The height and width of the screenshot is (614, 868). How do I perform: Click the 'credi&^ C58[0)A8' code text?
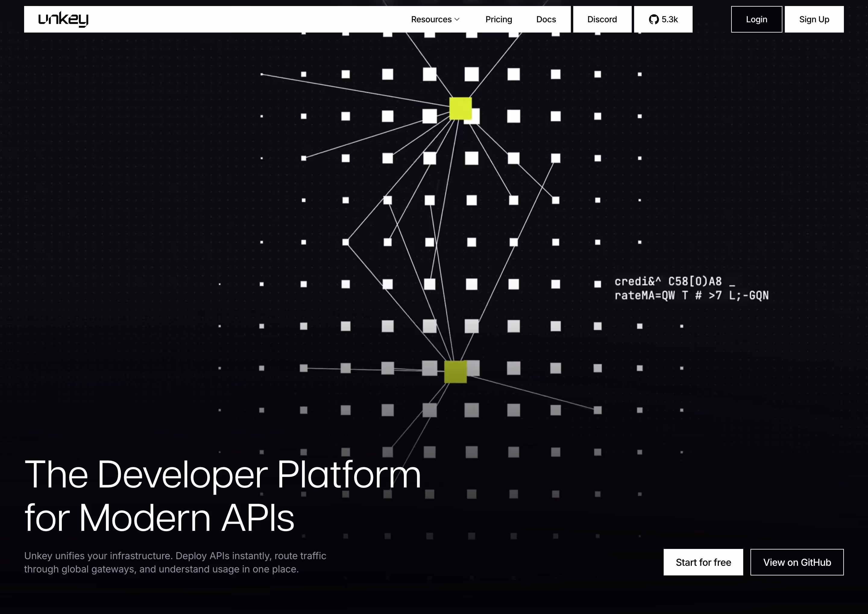click(x=668, y=282)
